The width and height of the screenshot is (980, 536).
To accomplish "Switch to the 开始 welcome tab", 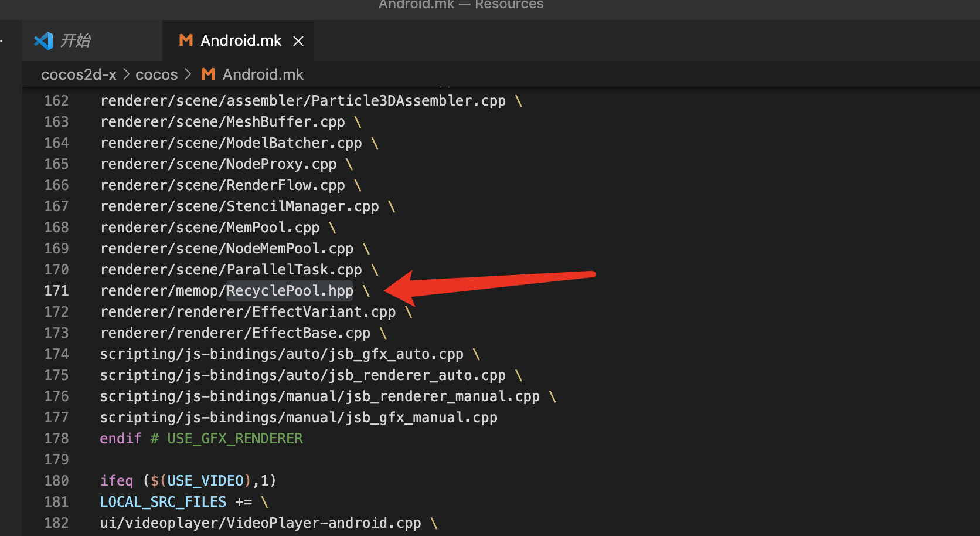I will (76, 40).
